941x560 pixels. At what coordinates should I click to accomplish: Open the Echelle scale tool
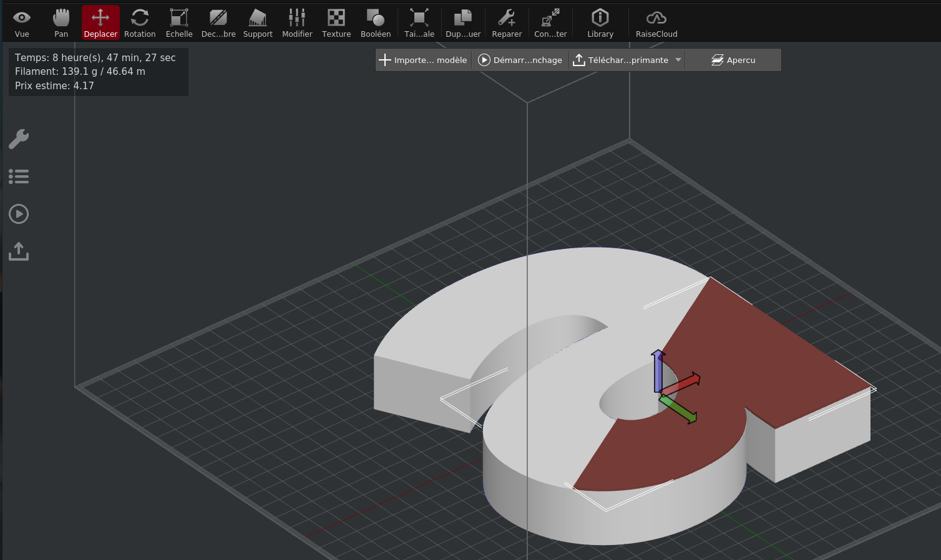179,23
